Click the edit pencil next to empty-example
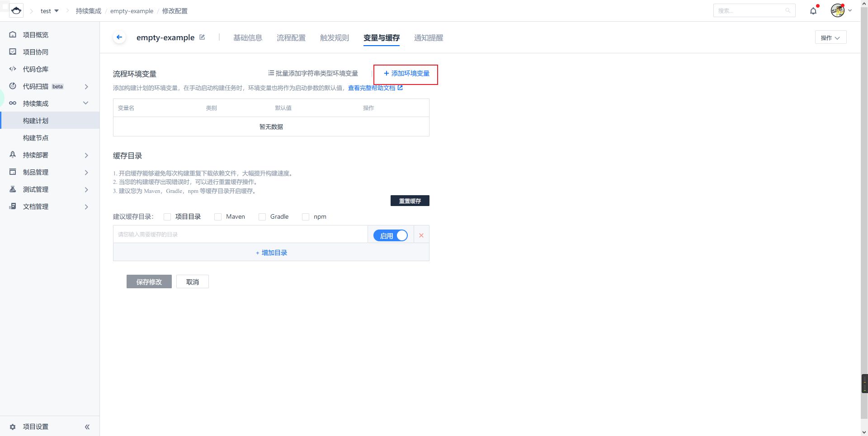This screenshot has height=436, width=868. point(202,37)
